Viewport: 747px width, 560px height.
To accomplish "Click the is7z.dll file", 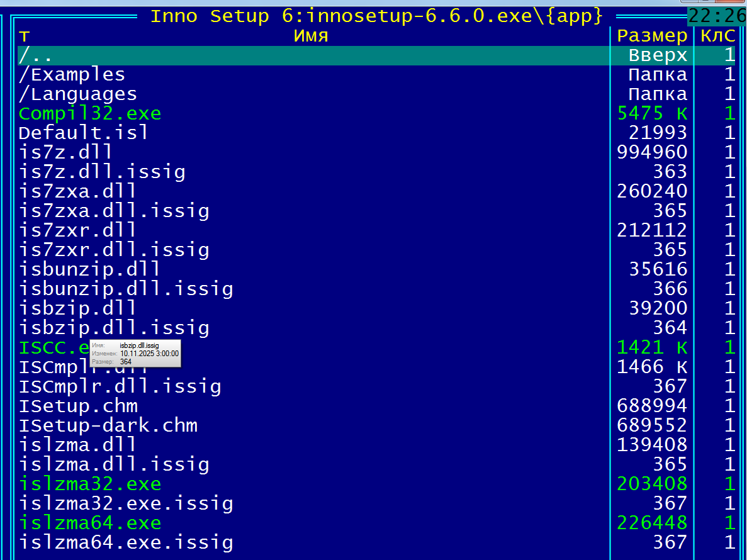I will click(65, 152).
